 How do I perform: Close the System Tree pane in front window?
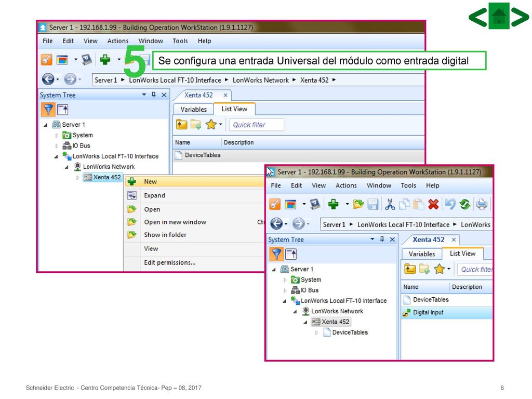pos(393,240)
